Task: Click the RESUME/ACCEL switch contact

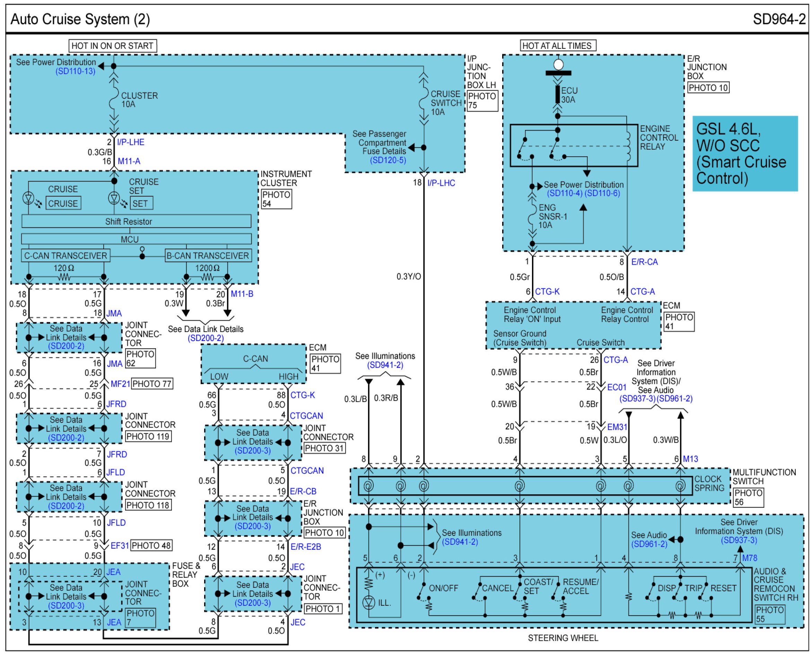Action: [556, 592]
